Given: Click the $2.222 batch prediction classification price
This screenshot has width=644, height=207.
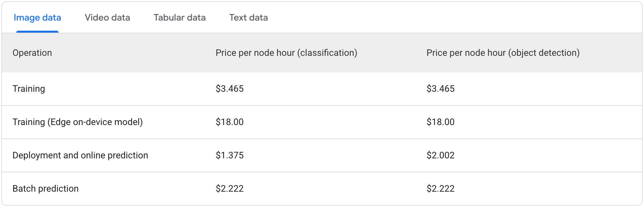Looking at the screenshot, I should tap(229, 188).
